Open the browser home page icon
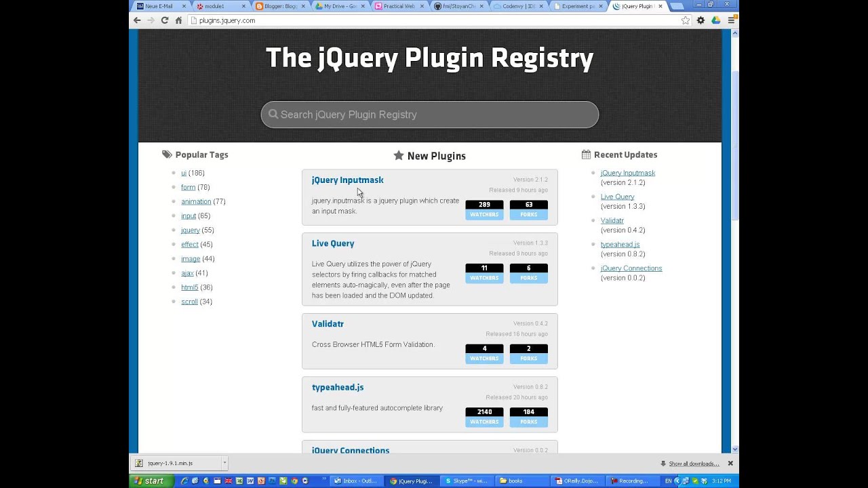This screenshot has height=488, width=868. pyautogui.click(x=179, y=20)
